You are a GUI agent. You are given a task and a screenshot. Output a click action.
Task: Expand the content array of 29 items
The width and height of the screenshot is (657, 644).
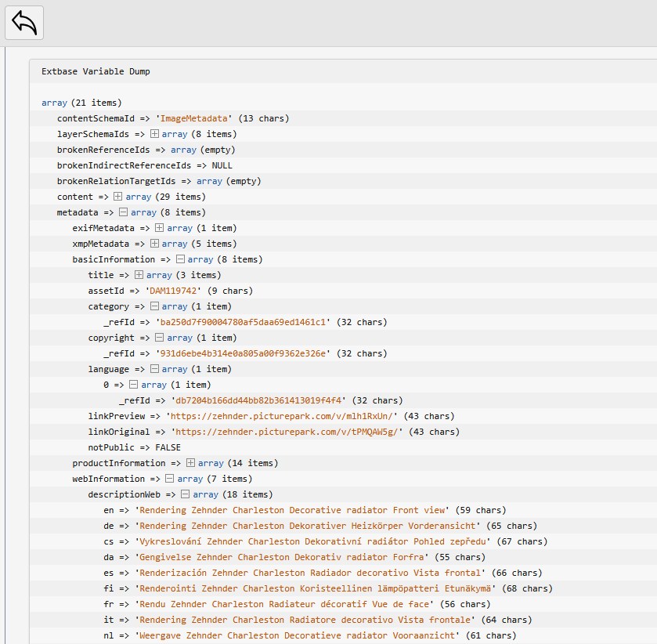click(x=118, y=197)
